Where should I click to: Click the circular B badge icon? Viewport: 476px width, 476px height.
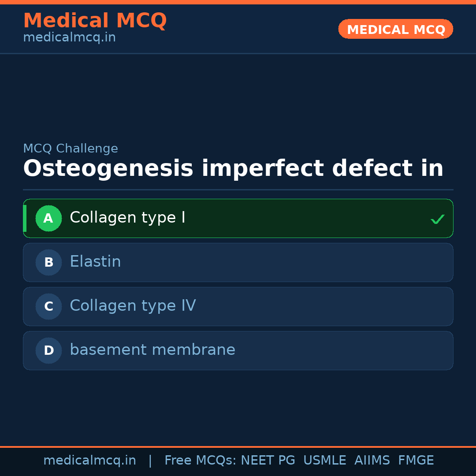(x=48, y=262)
